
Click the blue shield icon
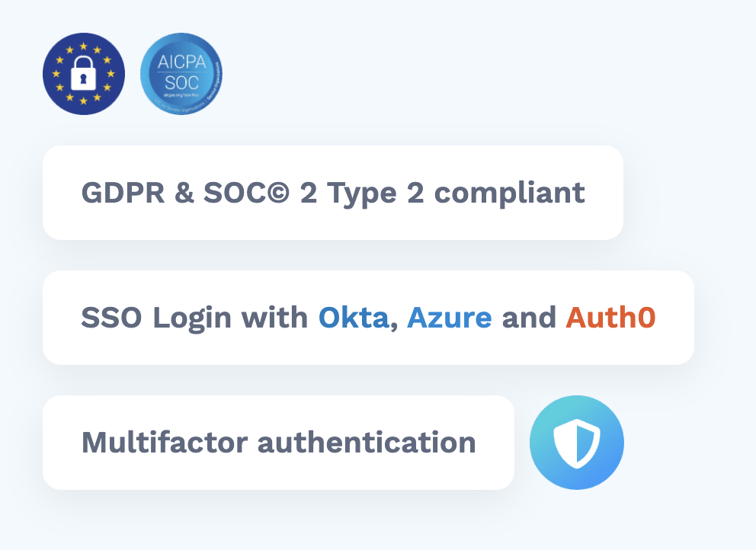[x=577, y=443]
